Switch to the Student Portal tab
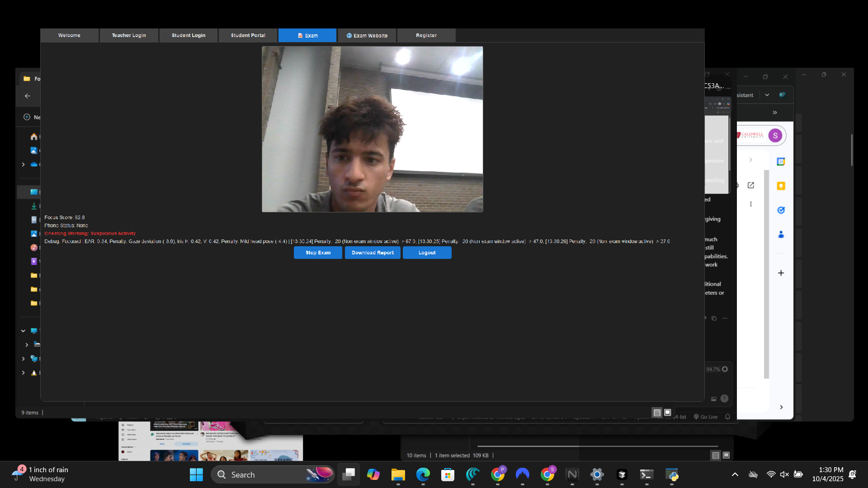Screen dimensions: 868x488 pos(248,35)
